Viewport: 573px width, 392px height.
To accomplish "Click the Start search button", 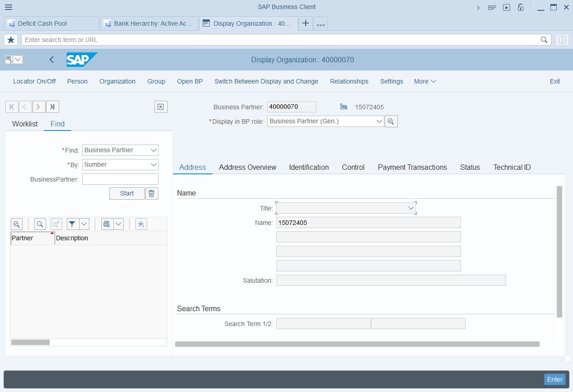I will click(x=127, y=193).
